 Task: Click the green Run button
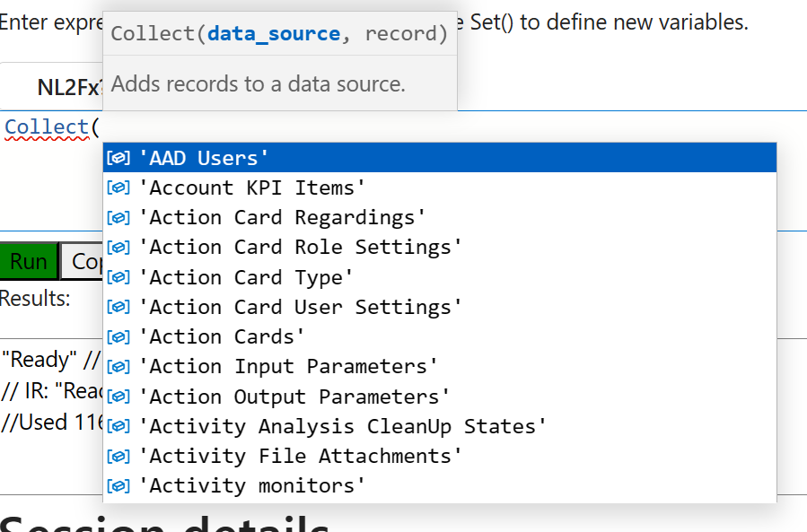click(x=28, y=261)
